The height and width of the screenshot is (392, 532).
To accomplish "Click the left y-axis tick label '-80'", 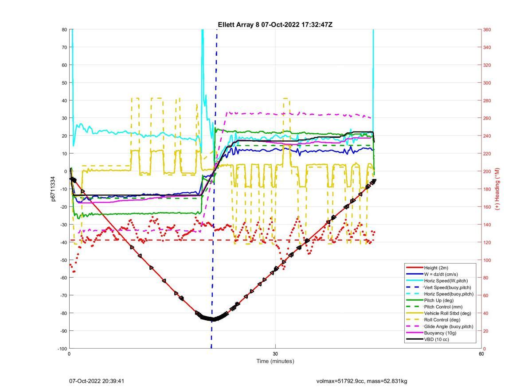I will click(63, 313).
